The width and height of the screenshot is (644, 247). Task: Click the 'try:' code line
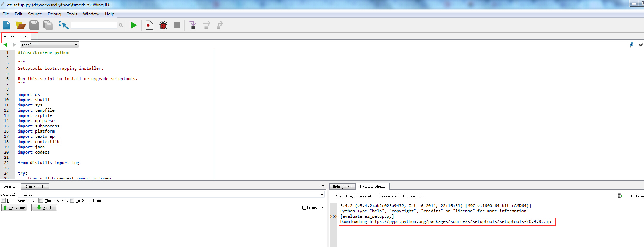pos(22,173)
